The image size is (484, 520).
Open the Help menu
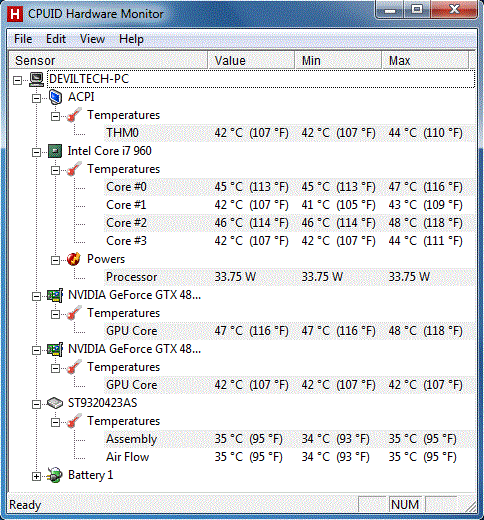(x=131, y=39)
